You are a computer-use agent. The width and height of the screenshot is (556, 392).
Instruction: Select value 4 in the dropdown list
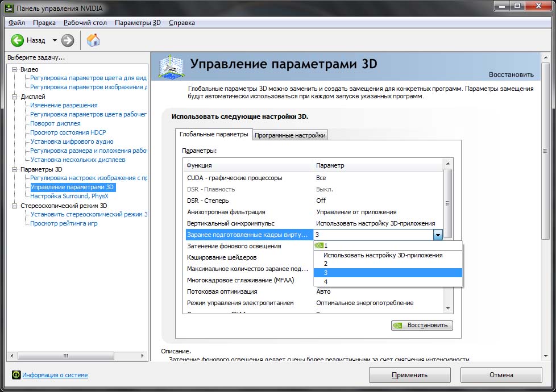click(x=388, y=282)
